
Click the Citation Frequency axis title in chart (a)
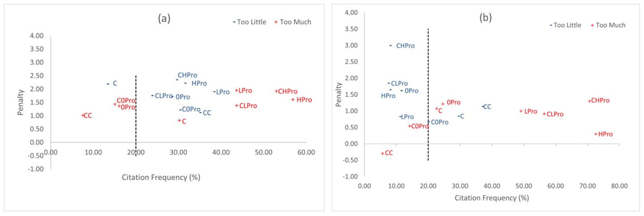[161, 177]
